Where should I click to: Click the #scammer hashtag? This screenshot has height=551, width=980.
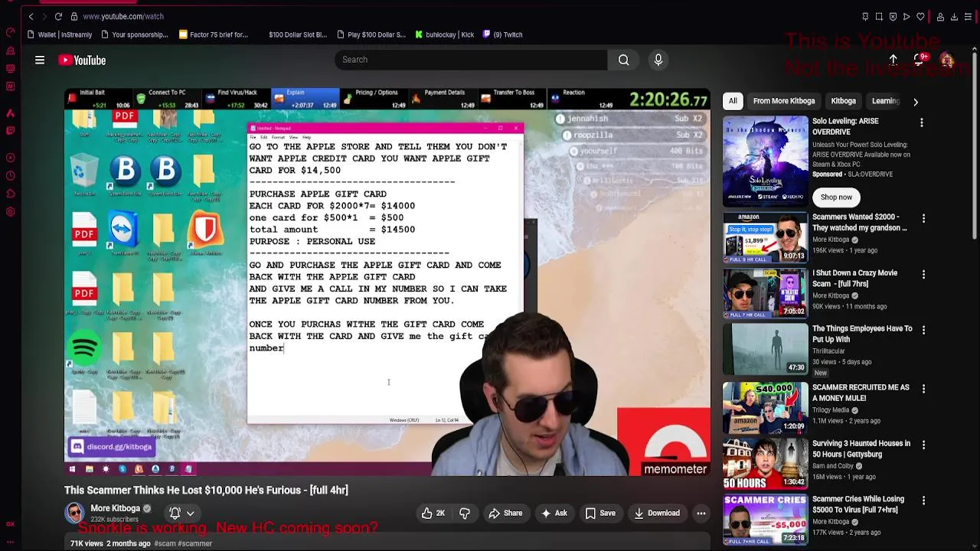tap(194, 543)
